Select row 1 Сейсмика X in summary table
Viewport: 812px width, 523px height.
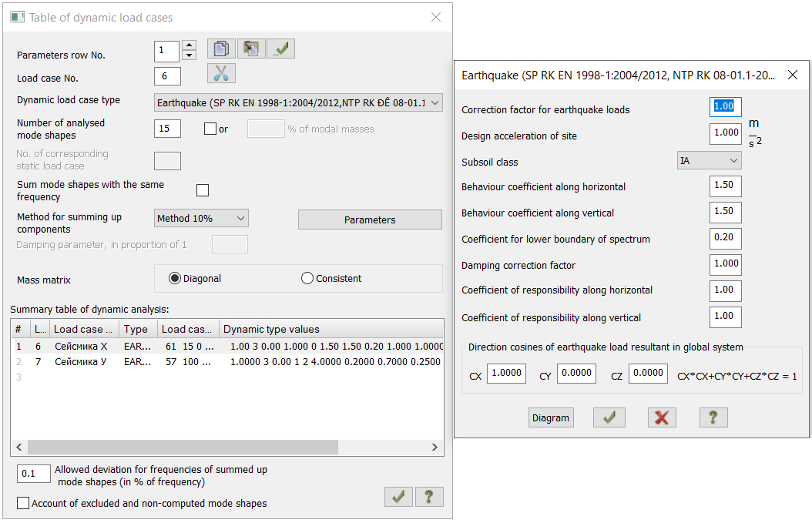coord(81,347)
